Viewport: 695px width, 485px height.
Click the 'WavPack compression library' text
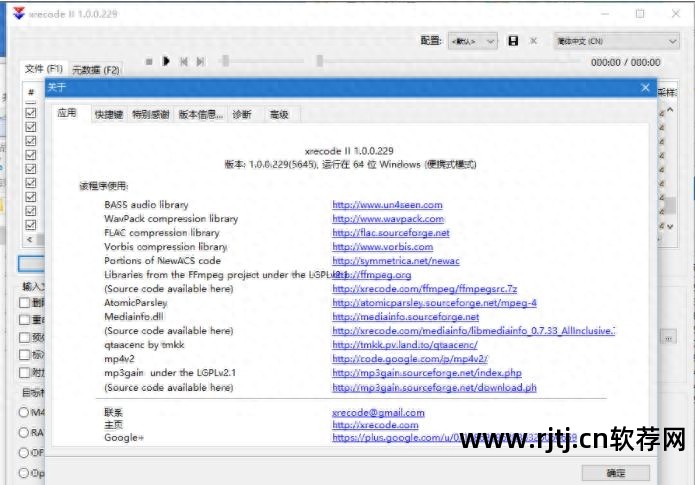coord(171,219)
